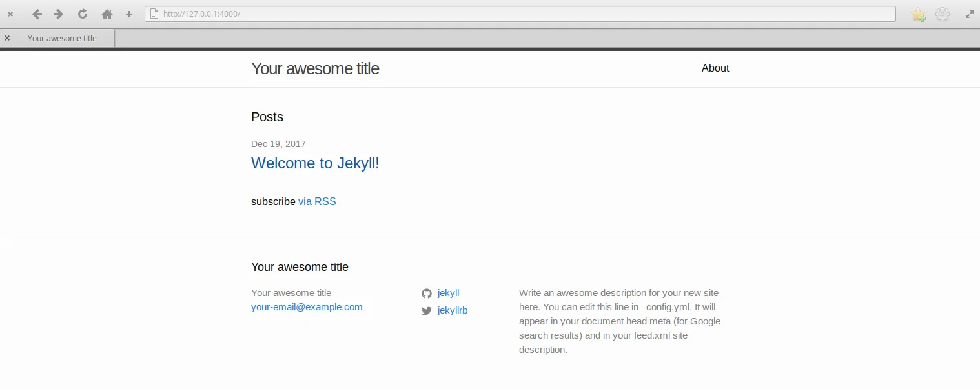
Task: Open a new tab with plus icon
Action: [129, 14]
